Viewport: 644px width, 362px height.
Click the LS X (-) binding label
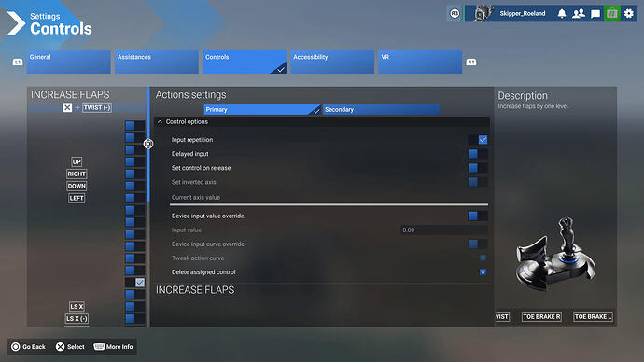pyautogui.click(x=77, y=318)
